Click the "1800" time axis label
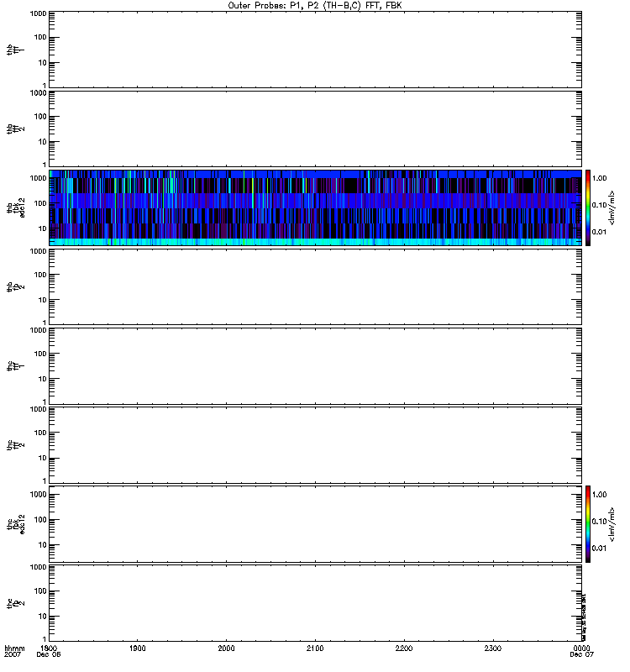The width and height of the screenshot is (630, 672). tap(49, 648)
